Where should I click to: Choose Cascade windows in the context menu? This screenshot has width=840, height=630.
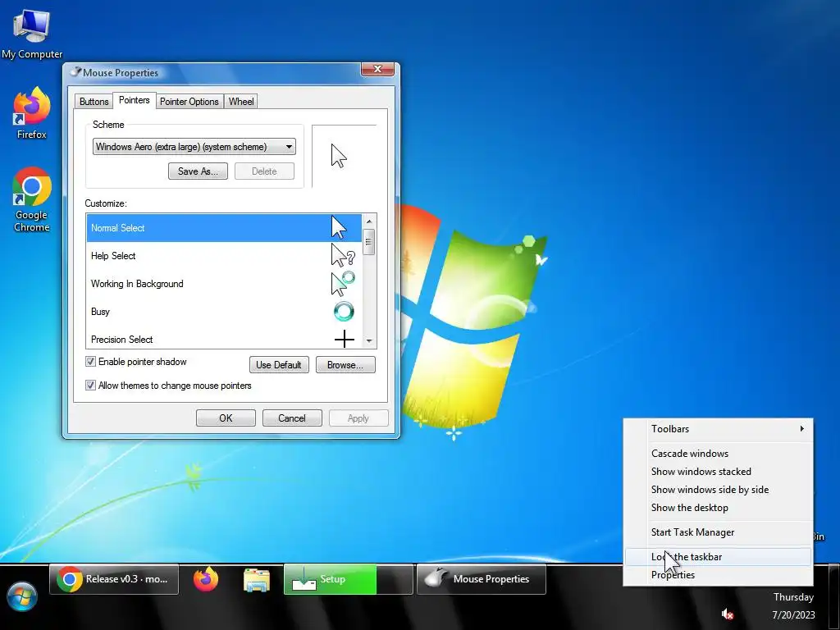pyautogui.click(x=718, y=453)
